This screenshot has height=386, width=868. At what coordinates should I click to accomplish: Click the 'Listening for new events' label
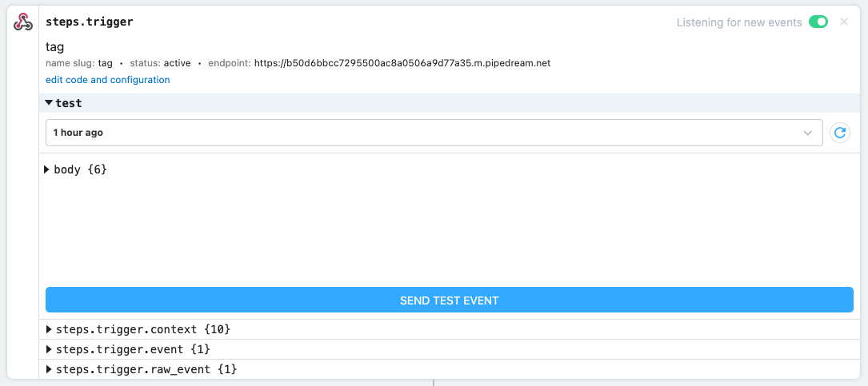click(x=739, y=22)
